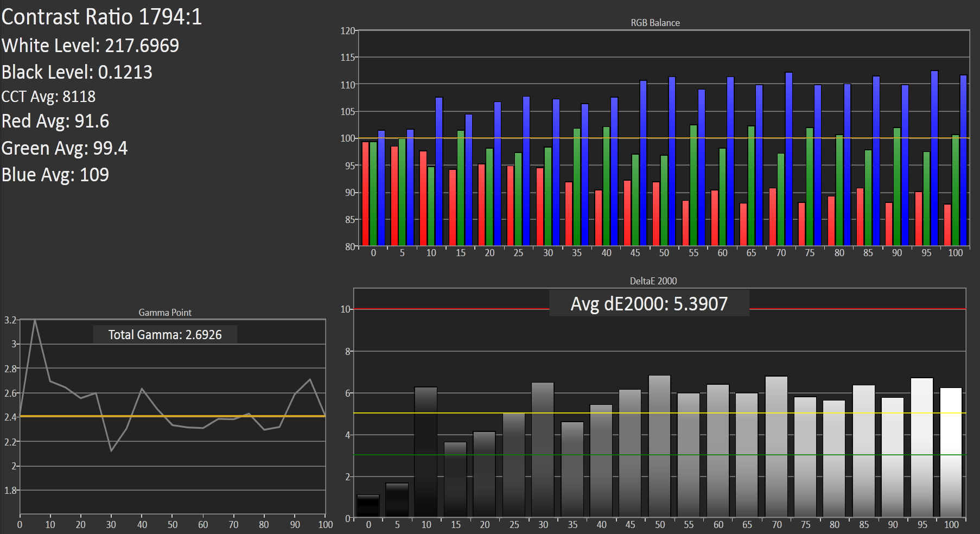The image size is (980, 534).
Task: Click the Gamma Point chart title
Action: tap(165, 313)
